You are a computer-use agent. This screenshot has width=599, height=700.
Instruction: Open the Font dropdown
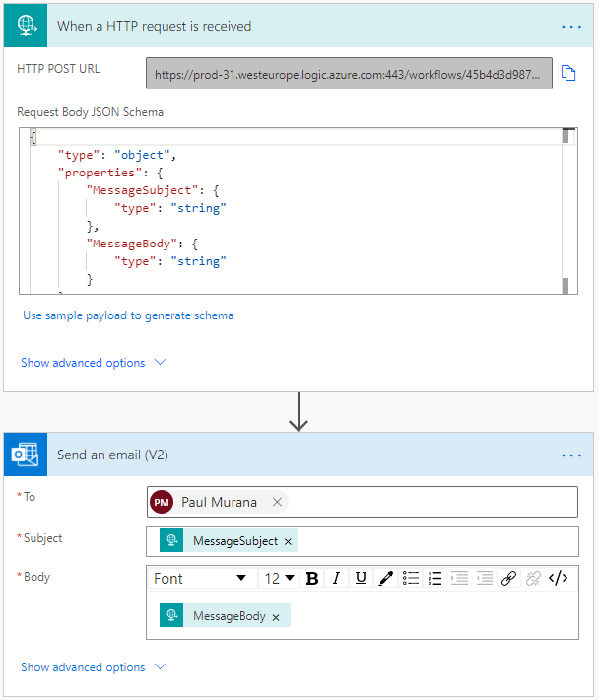tap(200, 578)
